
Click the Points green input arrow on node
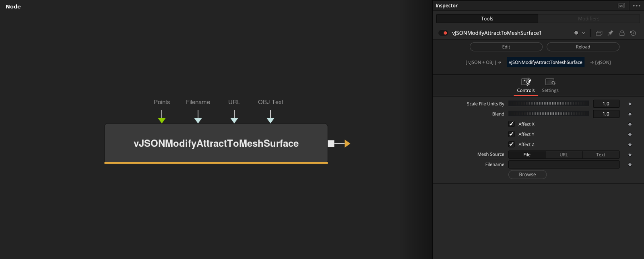pos(162,120)
